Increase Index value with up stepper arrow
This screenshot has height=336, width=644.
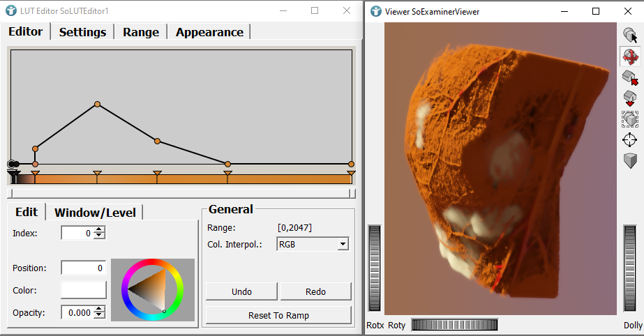[x=99, y=230]
